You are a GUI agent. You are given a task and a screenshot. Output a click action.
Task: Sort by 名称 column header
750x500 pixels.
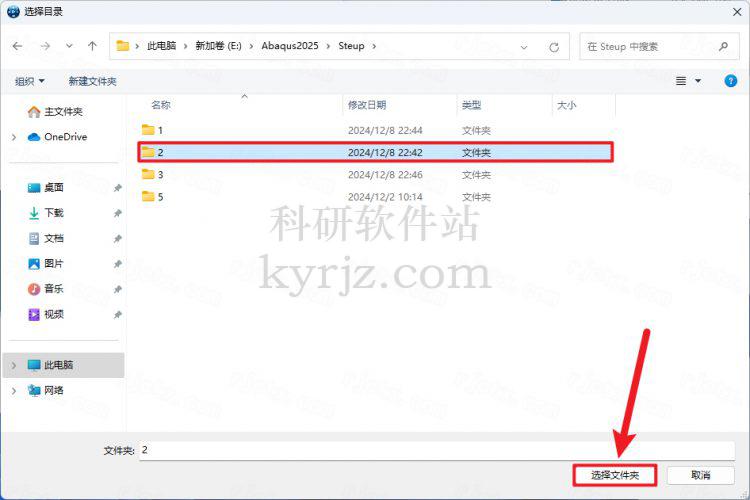click(x=161, y=105)
